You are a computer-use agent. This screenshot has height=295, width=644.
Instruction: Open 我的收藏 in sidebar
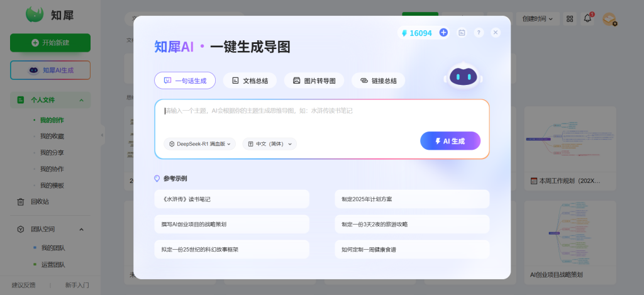tap(52, 136)
